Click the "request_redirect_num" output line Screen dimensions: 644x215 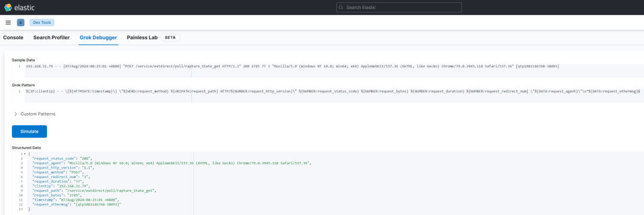coord(61,177)
